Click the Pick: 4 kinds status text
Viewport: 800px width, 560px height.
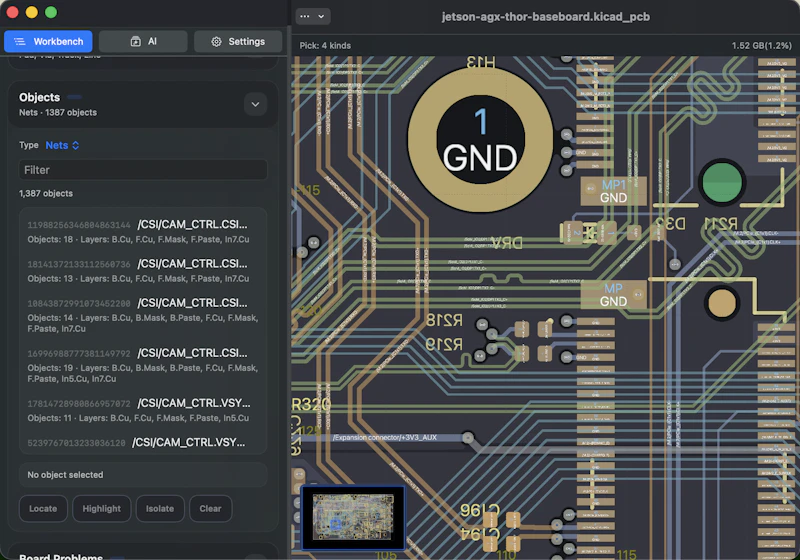(x=325, y=45)
